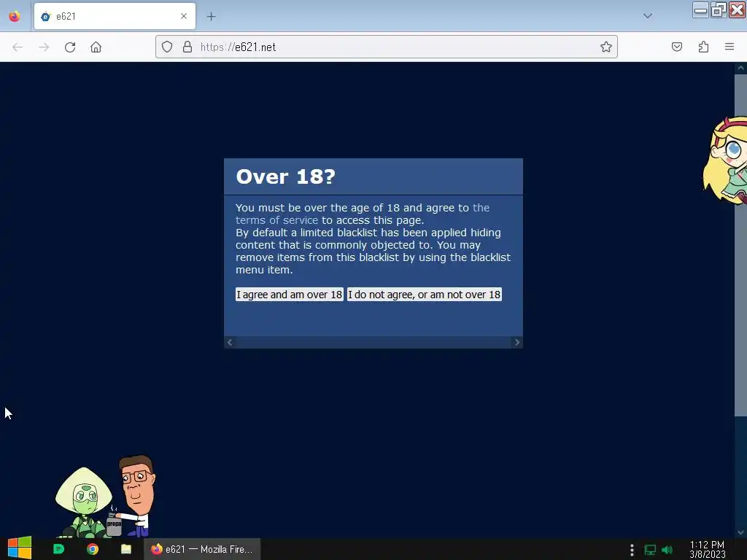View site security padlock info
This screenshot has height=560, width=747.
point(187,47)
